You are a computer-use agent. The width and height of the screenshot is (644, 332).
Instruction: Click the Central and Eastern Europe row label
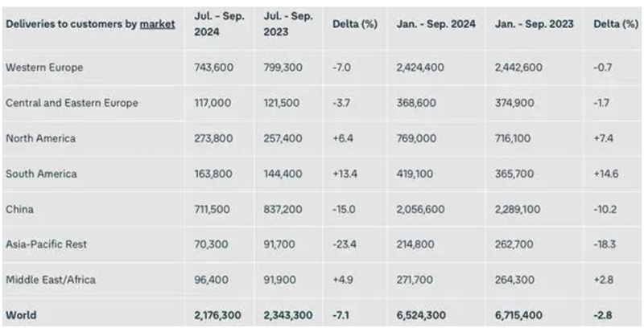[x=71, y=103]
